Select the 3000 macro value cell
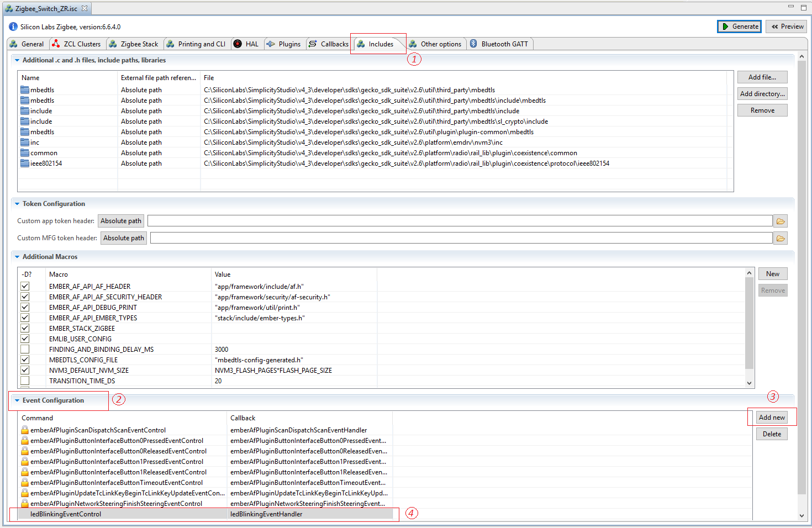The width and height of the screenshot is (812, 528). 294,350
